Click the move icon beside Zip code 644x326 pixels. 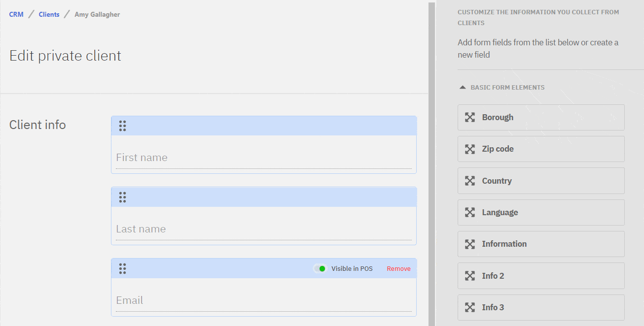[x=470, y=149]
